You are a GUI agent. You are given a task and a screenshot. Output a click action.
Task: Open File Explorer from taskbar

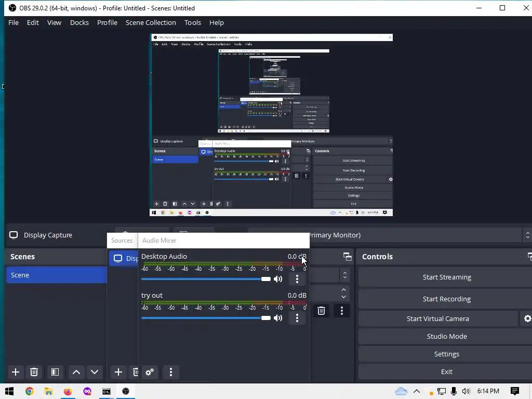pos(48,391)
